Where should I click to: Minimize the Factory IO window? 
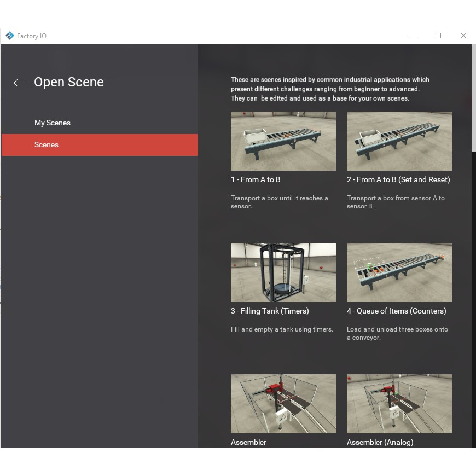[413, 36]
